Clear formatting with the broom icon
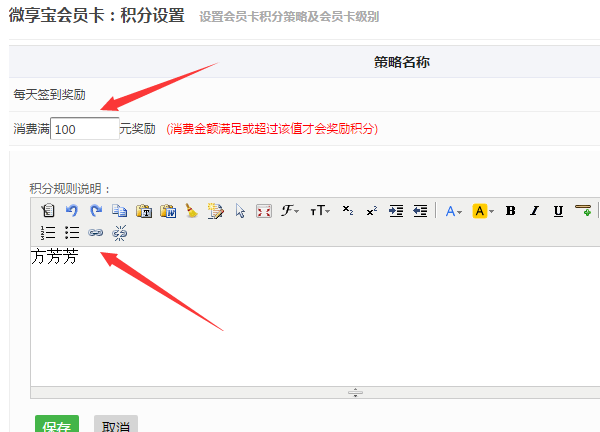Image resolution: width=600 pixels, height=432 pixels. pos(192,211)
